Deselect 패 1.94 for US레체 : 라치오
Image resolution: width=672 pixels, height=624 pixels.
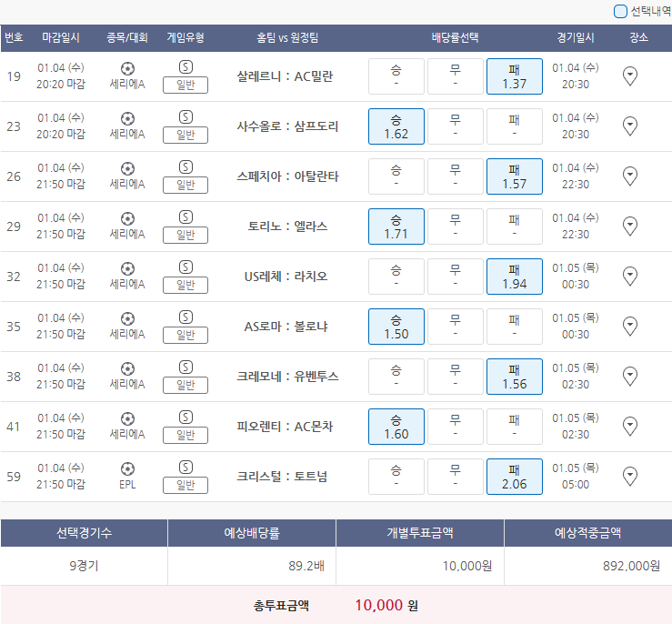(x=515, y=277)
